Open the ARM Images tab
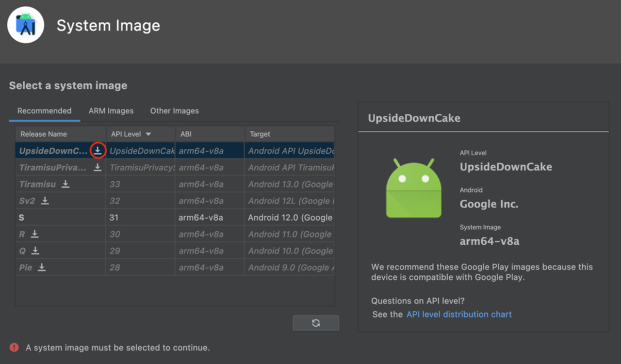The height and width of the screenshot is (364, 621). coord(111,111)
